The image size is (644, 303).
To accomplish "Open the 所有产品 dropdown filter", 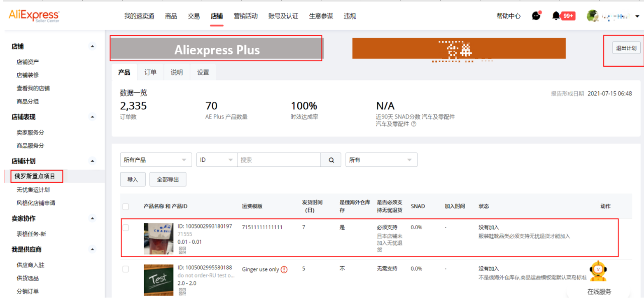I will pos(156,160).
